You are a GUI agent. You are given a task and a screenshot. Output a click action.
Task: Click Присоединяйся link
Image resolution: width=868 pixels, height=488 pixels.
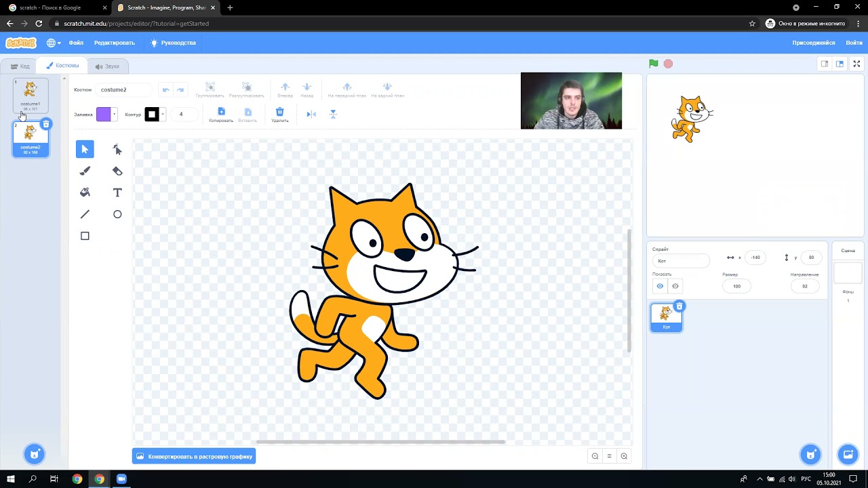click(814, 43)
